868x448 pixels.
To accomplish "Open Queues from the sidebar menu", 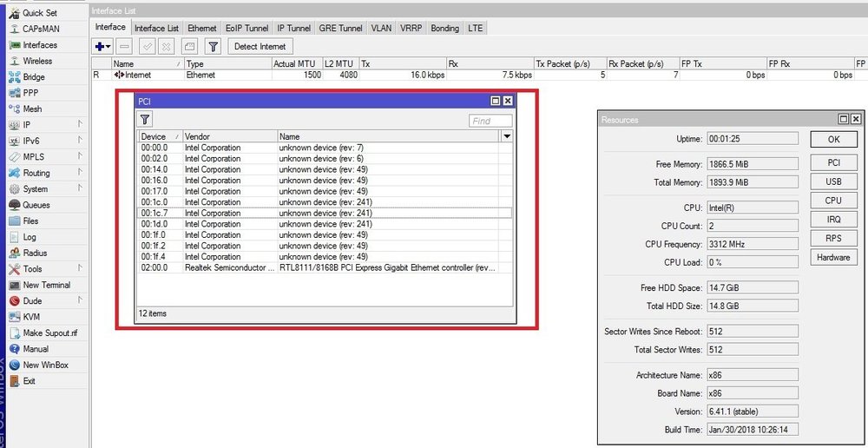I will click(x=36, y=205).
